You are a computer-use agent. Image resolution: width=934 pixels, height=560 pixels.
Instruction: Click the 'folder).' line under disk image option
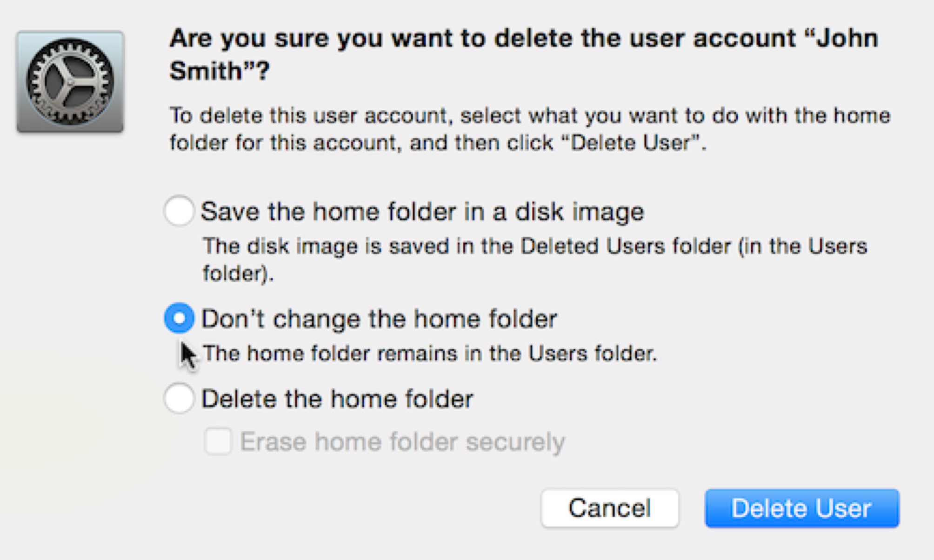pyautogui.click(x=238, y=273)
